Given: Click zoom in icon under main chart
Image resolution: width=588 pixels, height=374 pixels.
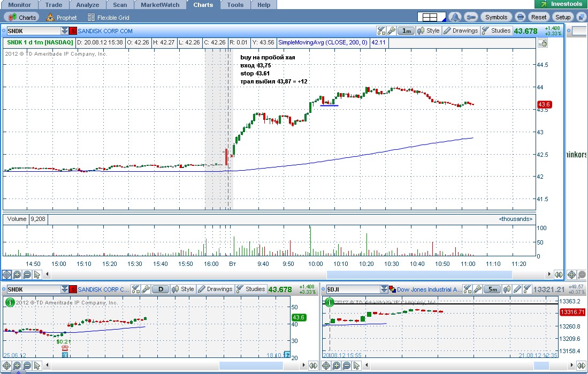Looking at the screenshot, I should pos(17,274).
